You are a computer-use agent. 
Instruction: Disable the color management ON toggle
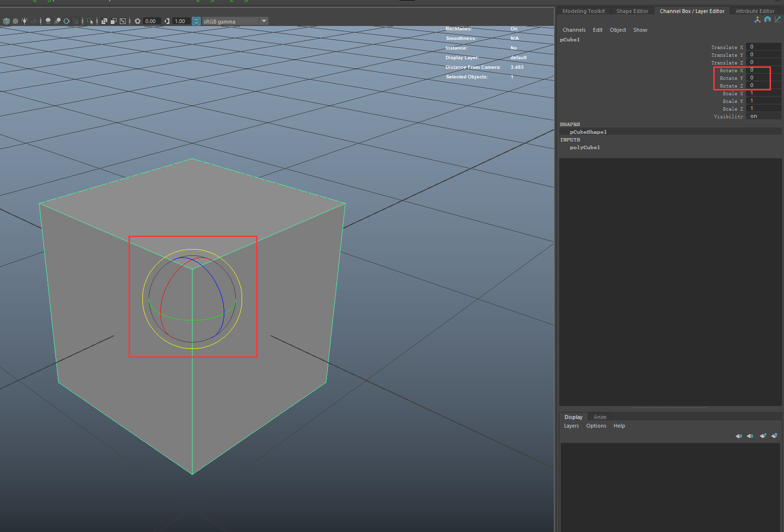(196, 21)
